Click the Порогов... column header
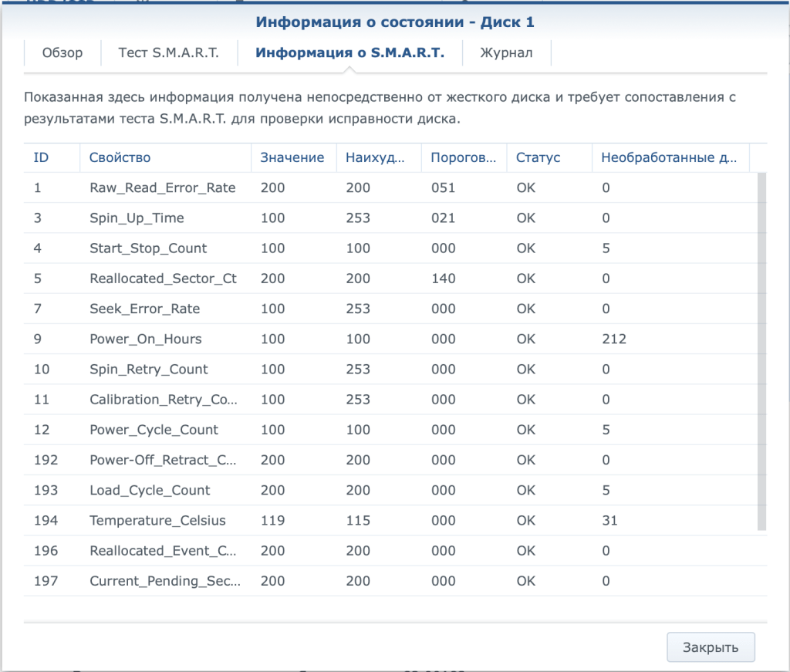Screen dimensions: 790x672 click(464, 157)
